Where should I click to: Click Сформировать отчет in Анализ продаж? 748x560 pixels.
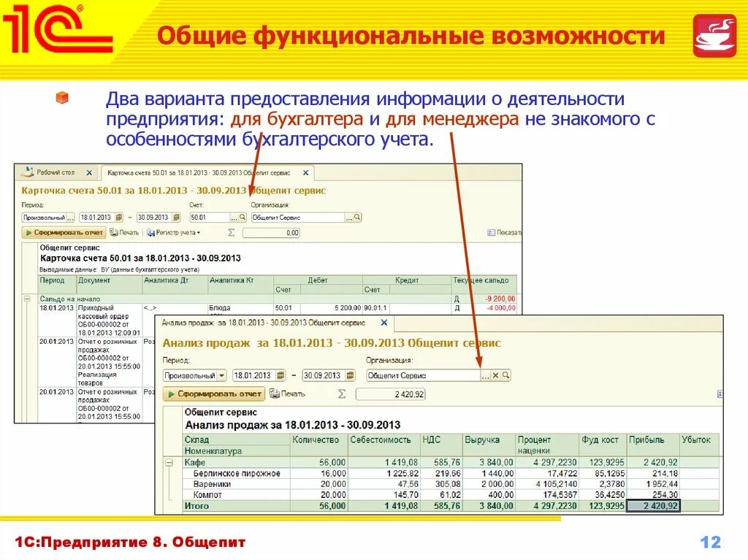click(x=215, y=394)
